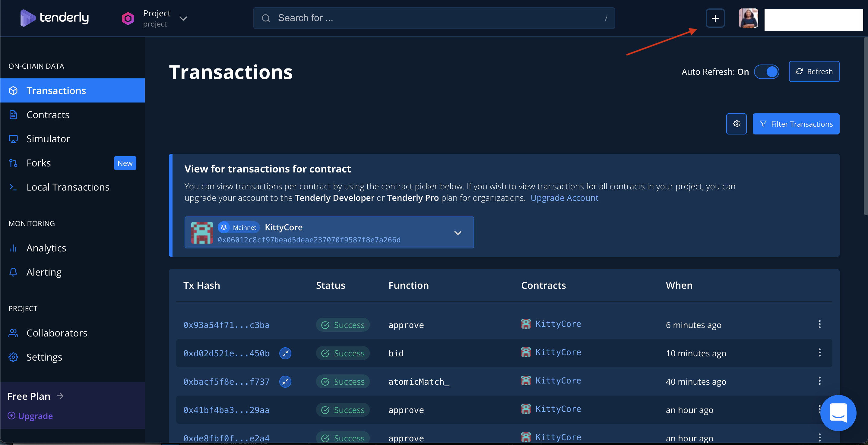Click KittyCore link in 6 minutes ago row
Image resolution: width=868 pixels, height=445 pixels.
558,324
